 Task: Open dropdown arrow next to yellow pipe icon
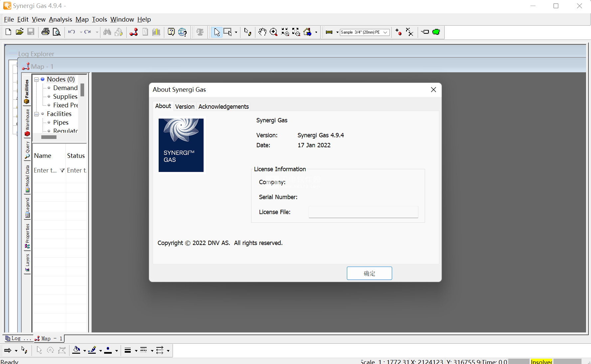tap(337, 32)
